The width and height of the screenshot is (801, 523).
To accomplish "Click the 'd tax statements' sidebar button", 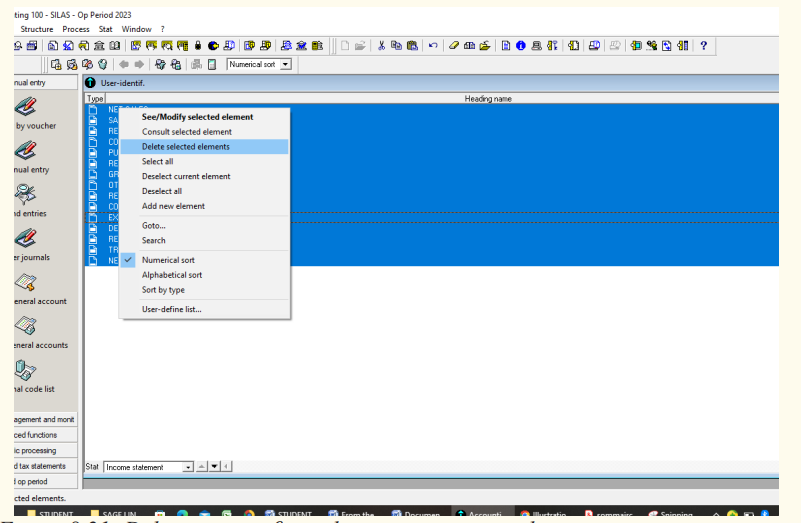I will pyautogui.click(x=45, y=466).
